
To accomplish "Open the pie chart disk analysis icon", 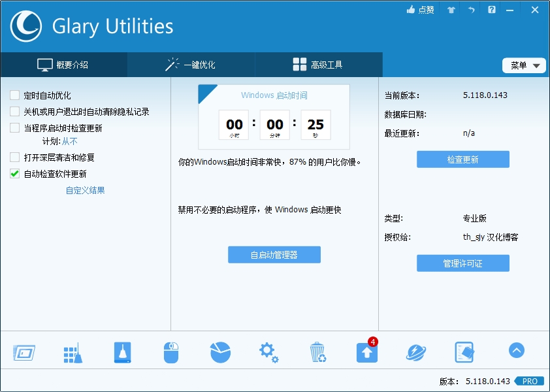I will (x=220, y=352).
